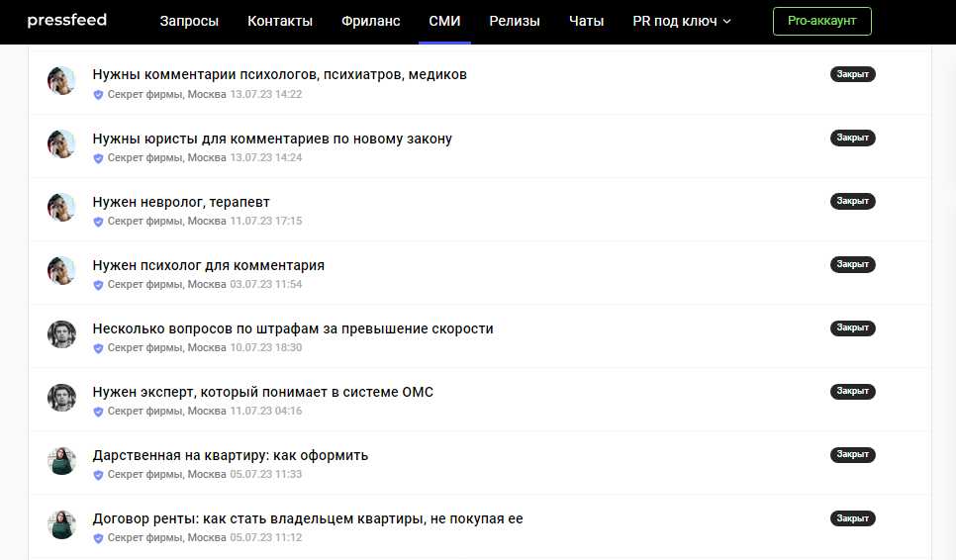Click verified shield icon under штрафам request
956x560 pixels.
(x=98, y=348)
